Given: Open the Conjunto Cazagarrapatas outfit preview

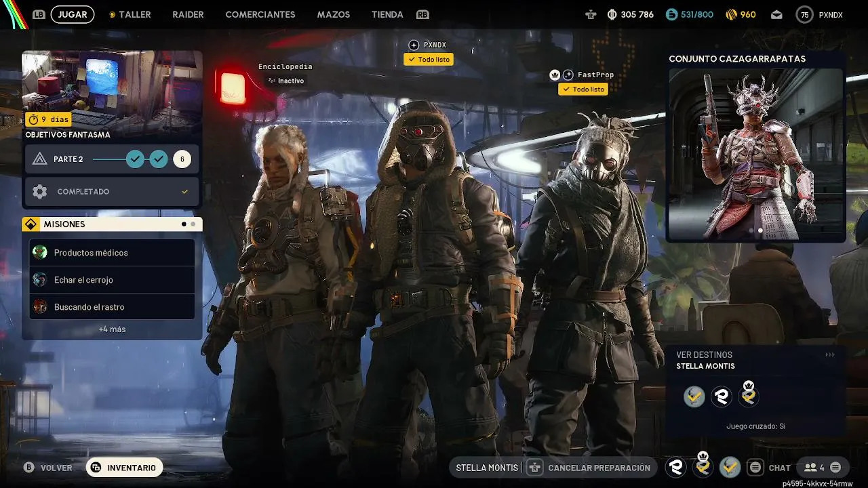Looking at the screenshot, I should coord(756,153).
